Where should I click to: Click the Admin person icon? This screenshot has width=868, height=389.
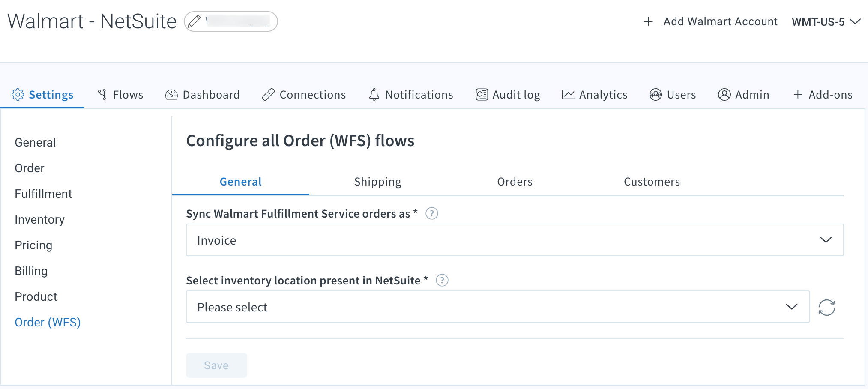coord(724,95)
